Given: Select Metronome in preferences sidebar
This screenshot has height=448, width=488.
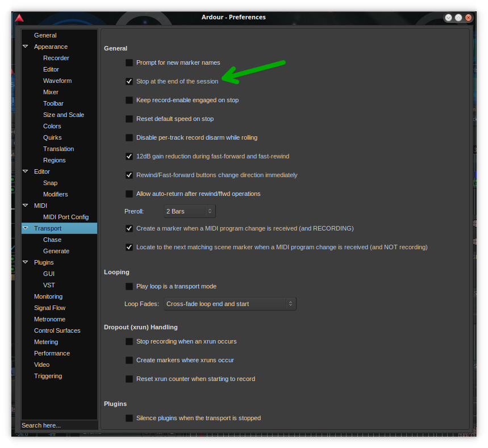Looking at the screenshot, I should pos(49,319).
